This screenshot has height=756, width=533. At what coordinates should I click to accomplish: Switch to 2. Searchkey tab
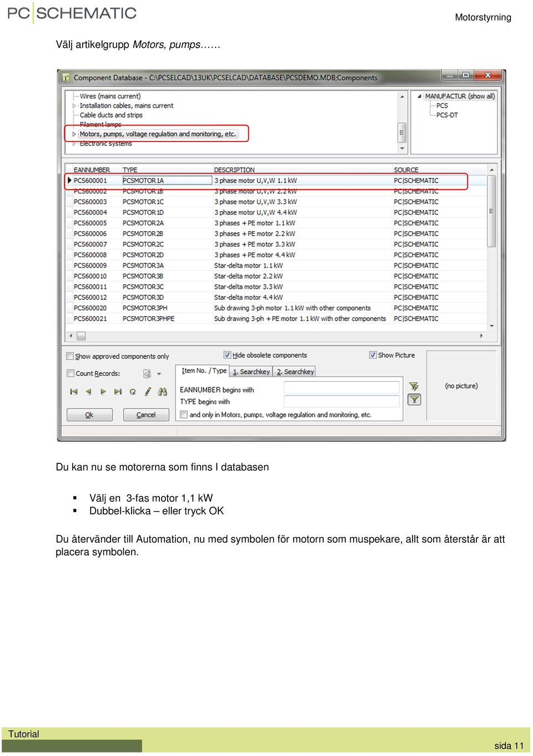pos(295,372)
